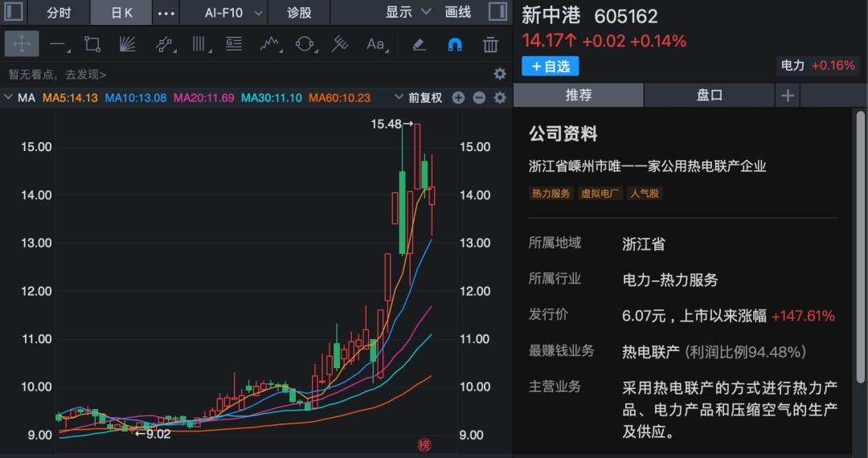
Task: Select the rectangle drawing tool
Action: pyautogui.click(x=92, y=44)
